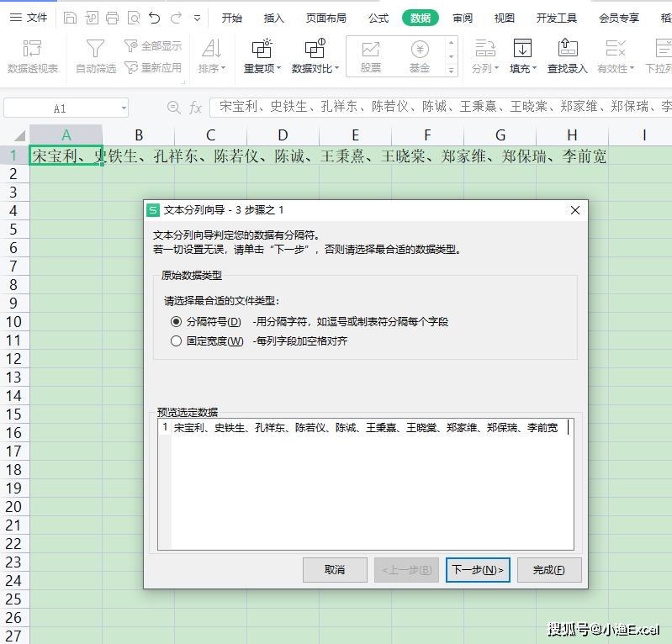This screenshot has width=672, height=644.
Task: Switch to the 开发工具 tab
Action: [556, 18]
